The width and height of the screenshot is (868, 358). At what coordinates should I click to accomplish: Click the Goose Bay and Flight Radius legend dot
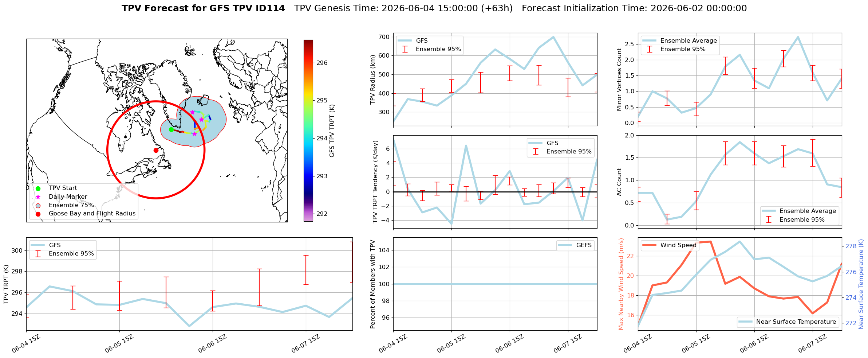click(38, 214)
